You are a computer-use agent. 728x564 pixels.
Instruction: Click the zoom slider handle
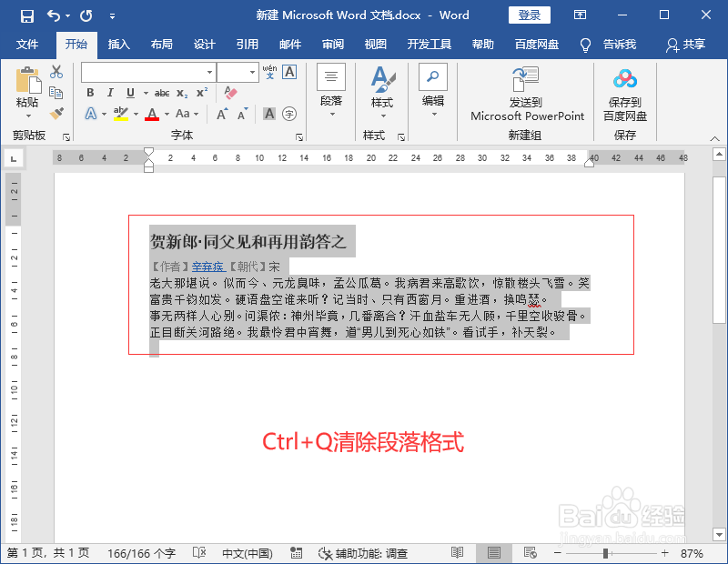[605, 553]
